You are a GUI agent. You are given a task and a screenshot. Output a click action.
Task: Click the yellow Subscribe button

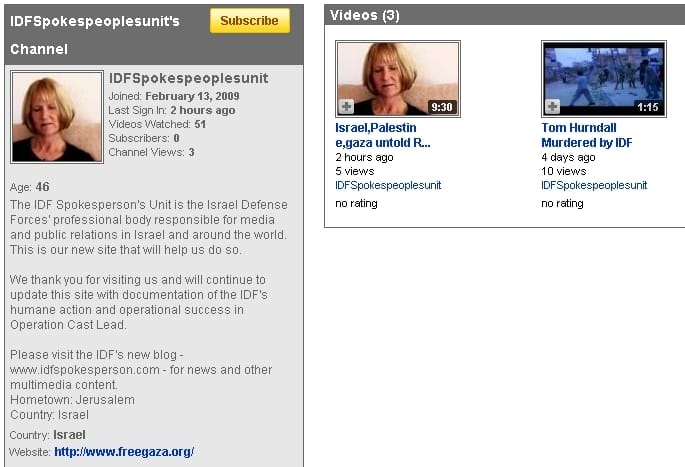point(249,21)
